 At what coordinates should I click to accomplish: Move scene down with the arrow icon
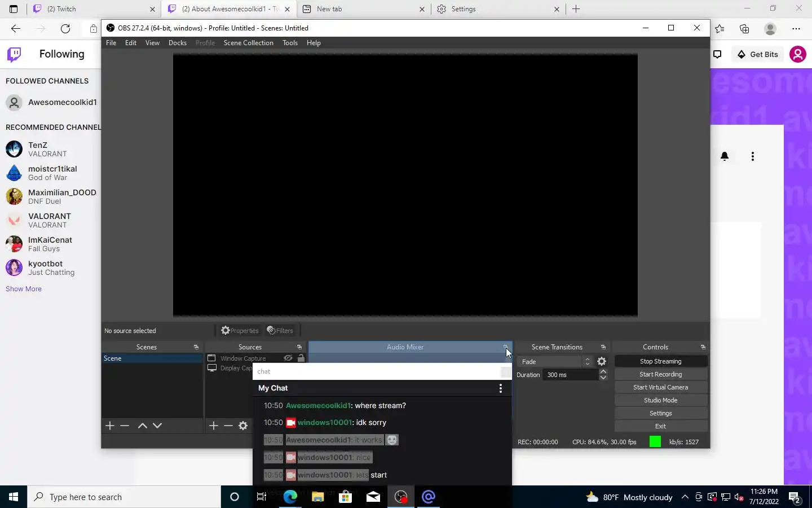coord(157,426)
